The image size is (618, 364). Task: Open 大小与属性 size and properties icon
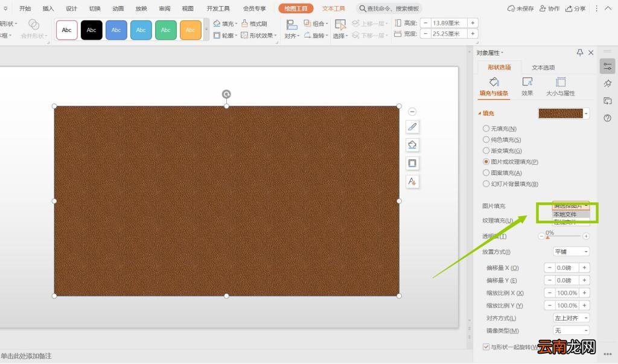561,82
